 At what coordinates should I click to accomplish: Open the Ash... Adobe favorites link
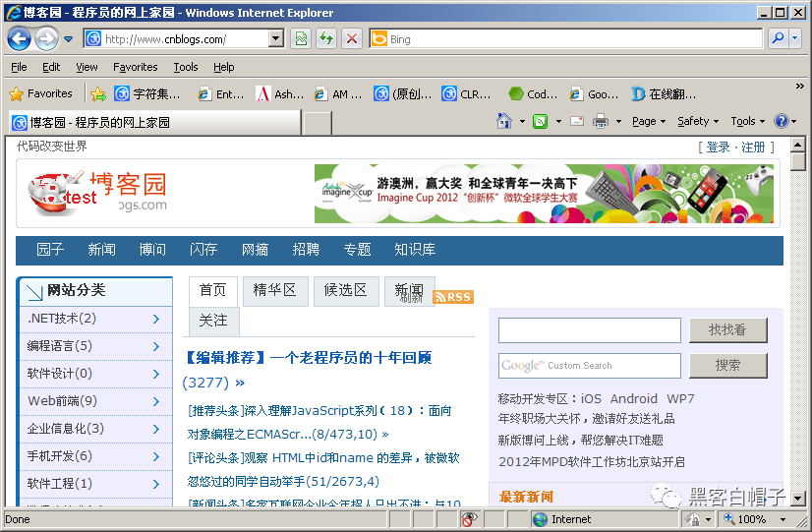pos(279,93)
